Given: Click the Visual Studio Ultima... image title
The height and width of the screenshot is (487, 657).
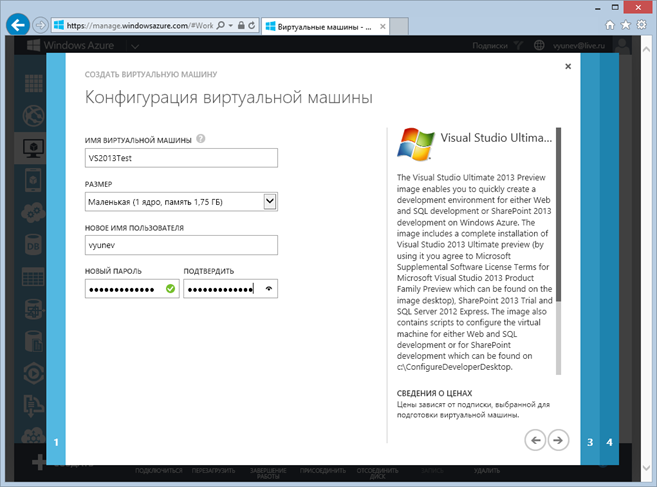Looking at the screenshot, I should pyautogui.click(x=496, y=137).
